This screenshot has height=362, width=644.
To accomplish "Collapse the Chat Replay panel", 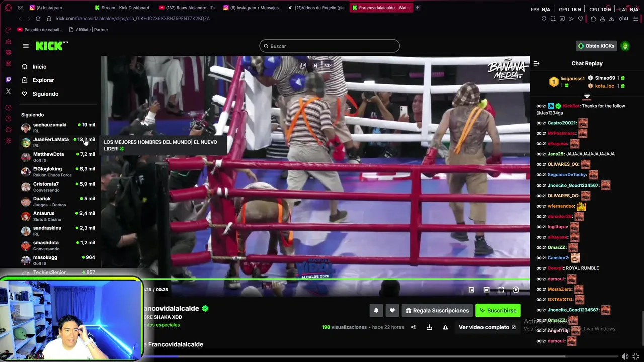I will point(536,63).
